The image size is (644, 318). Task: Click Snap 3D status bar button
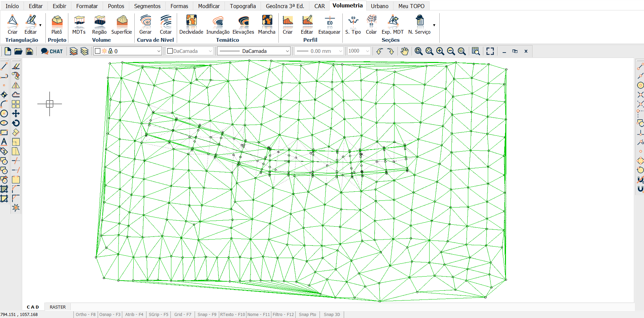coord(332,314)
